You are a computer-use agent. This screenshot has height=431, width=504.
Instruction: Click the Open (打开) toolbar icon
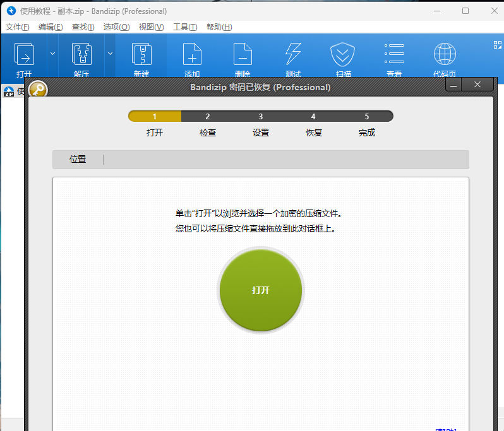24,54
